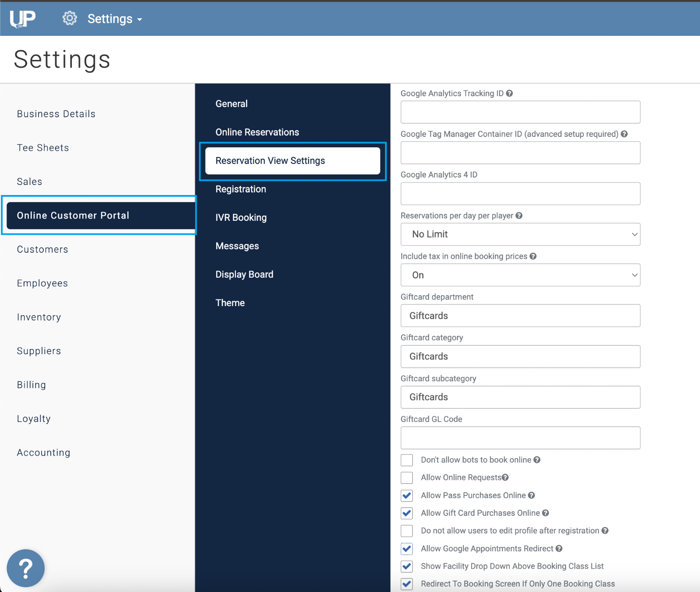
Task: Uncheck Allow Gift Card Purchases Online
Action: click(x=407, y=513)
